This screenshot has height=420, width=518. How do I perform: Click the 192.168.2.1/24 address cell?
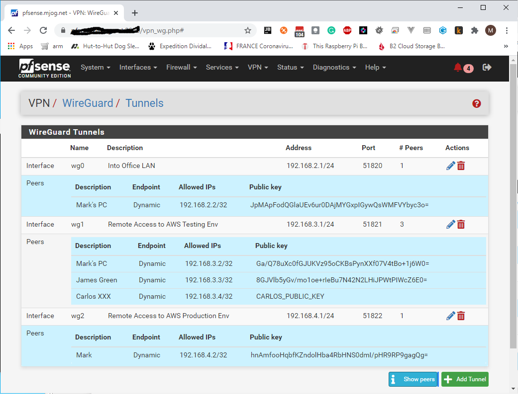pyautogui.click(x=310, y=166)
